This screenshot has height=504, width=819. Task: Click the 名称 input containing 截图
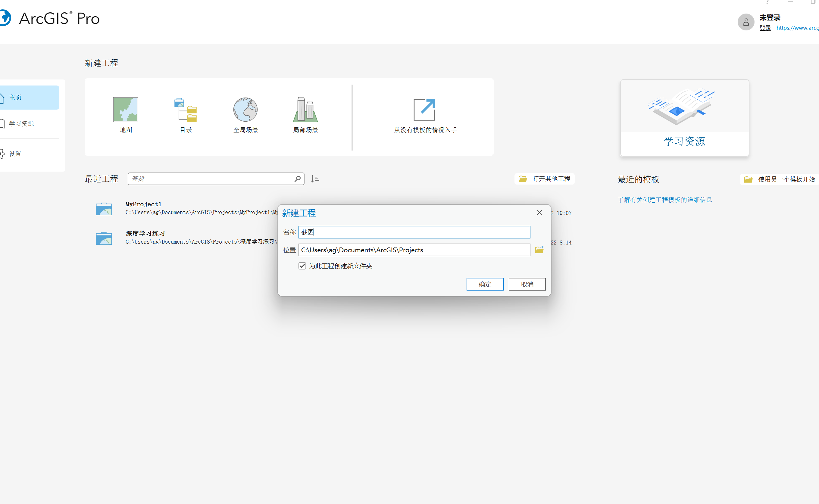point(414,232)
